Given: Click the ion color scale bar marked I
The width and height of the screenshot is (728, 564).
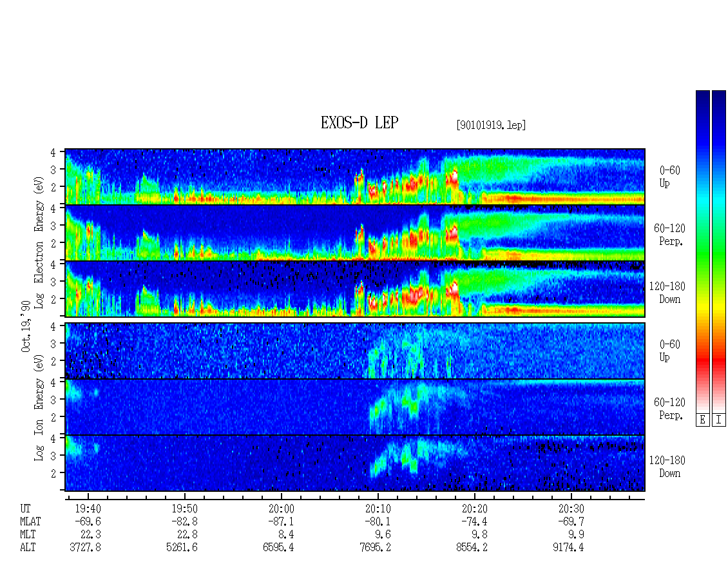Looking at the screenshot, I should (x=719, y=251).
